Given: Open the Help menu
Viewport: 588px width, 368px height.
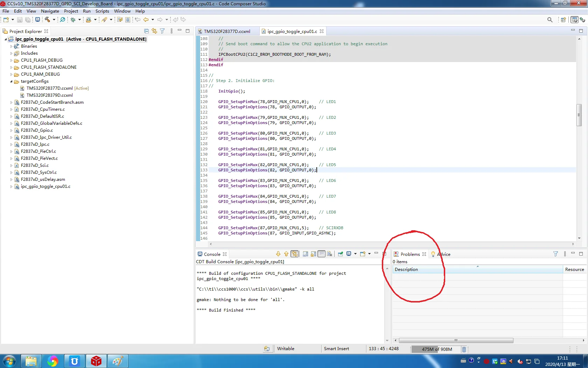Looking at the screenshot, I should [x=140, y=11].
